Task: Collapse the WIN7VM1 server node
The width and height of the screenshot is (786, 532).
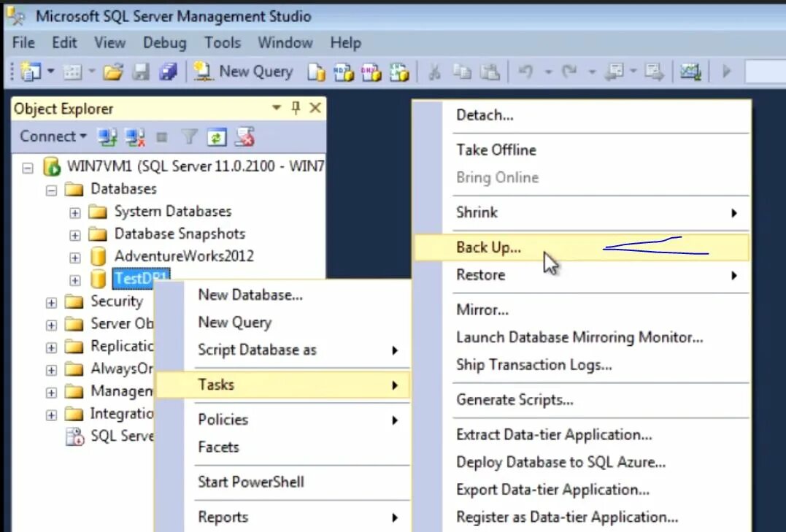Action: (x=28, y=167)
